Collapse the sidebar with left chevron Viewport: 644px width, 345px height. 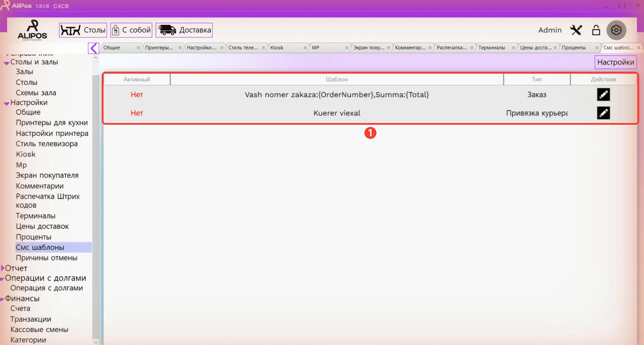click(x=93, y=48)
